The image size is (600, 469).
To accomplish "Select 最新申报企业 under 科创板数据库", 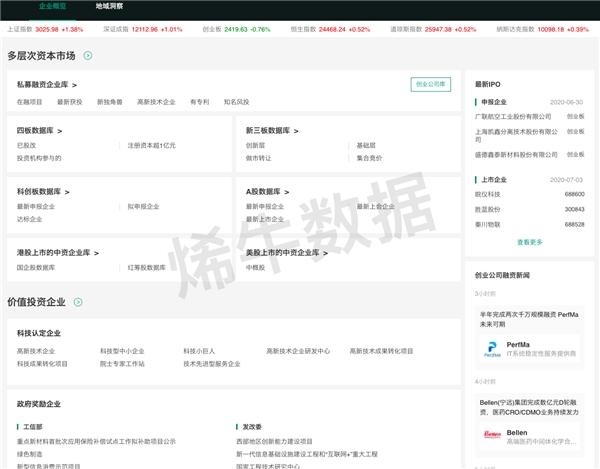I will 36,207.
